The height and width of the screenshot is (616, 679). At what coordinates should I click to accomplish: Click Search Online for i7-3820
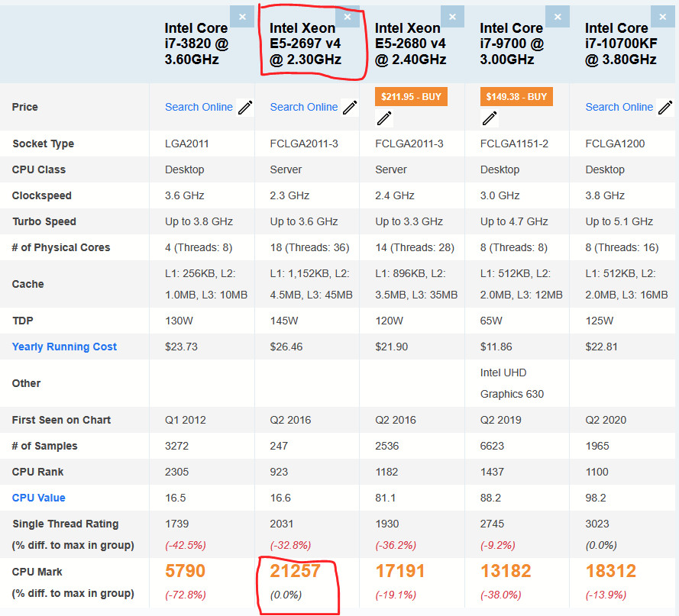(199, 107)
